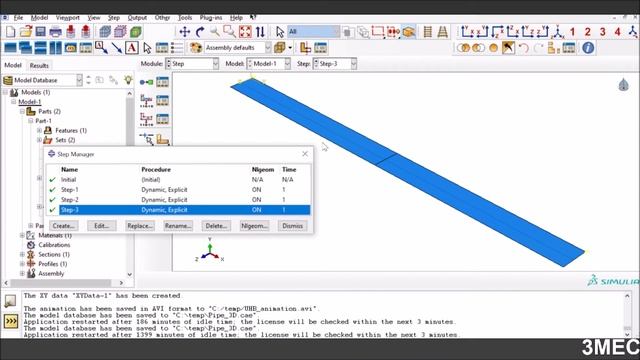The width and height of the screenshot is (640, 360).
Task: Save the model database with the disk icon
Action: coord(40,32)
